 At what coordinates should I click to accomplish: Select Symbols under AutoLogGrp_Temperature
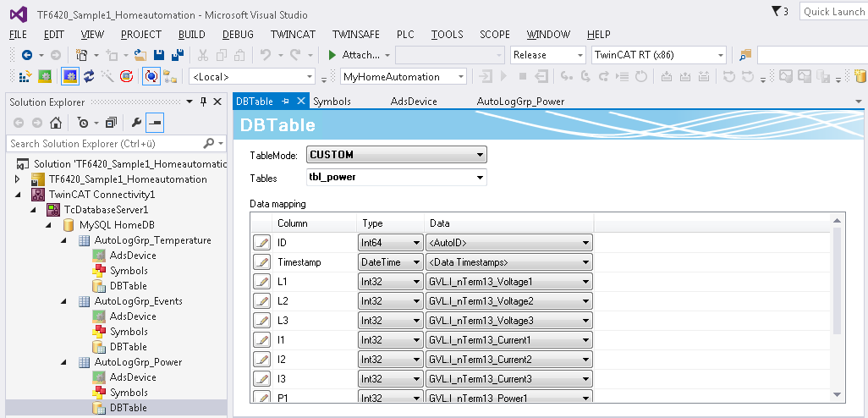click(129, 271)
